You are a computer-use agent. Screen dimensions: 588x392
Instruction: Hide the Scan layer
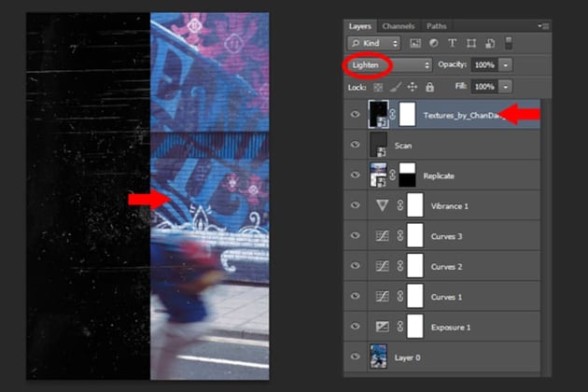coord(355,145)
